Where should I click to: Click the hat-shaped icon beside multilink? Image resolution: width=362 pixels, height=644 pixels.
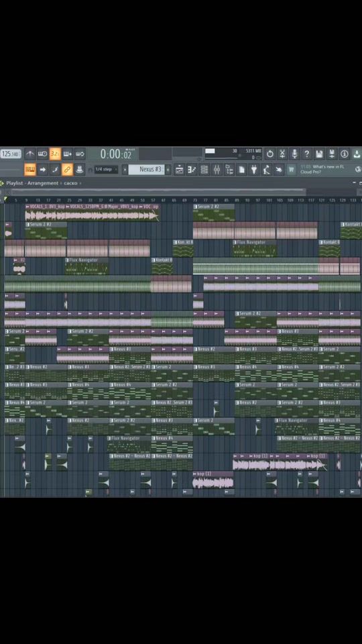tap(80, 169)
